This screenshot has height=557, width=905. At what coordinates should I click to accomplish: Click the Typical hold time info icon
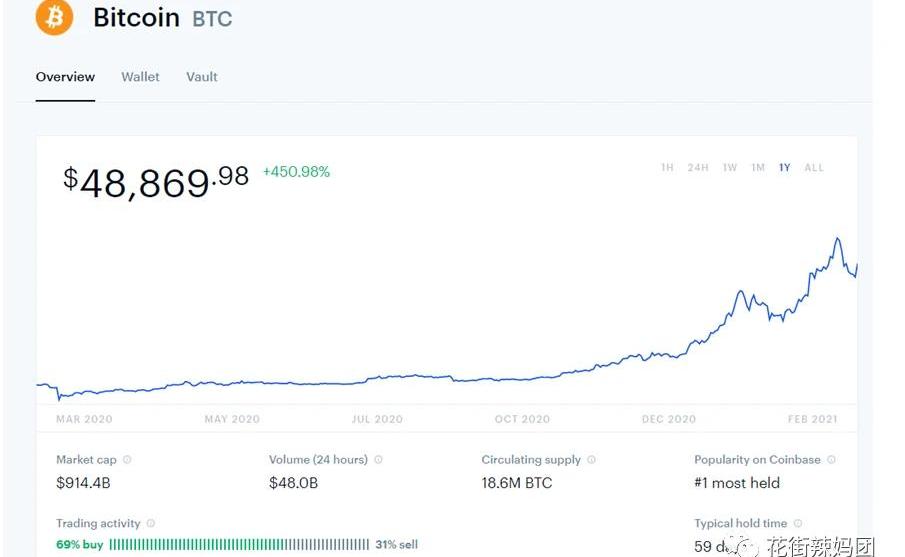click(798, 523)
